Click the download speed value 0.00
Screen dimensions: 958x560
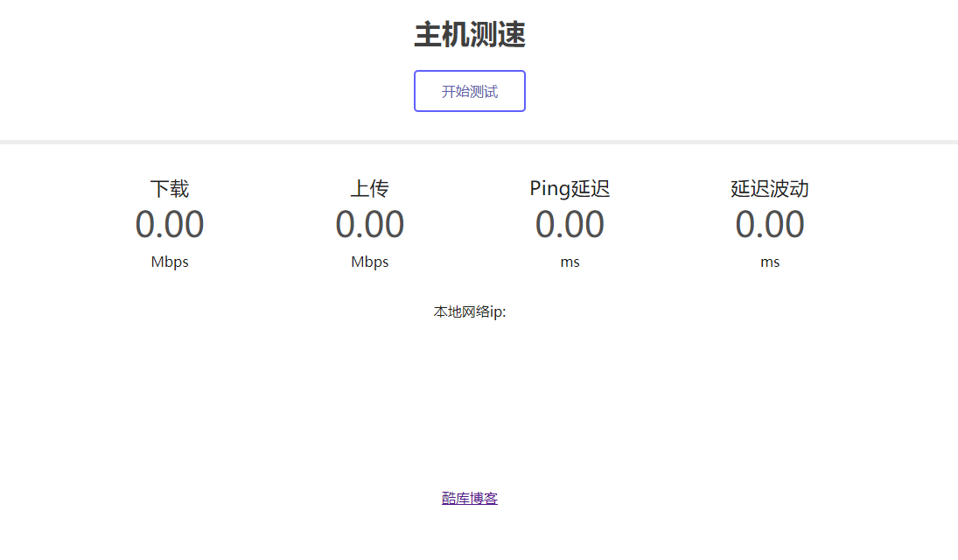coord(169,224)
